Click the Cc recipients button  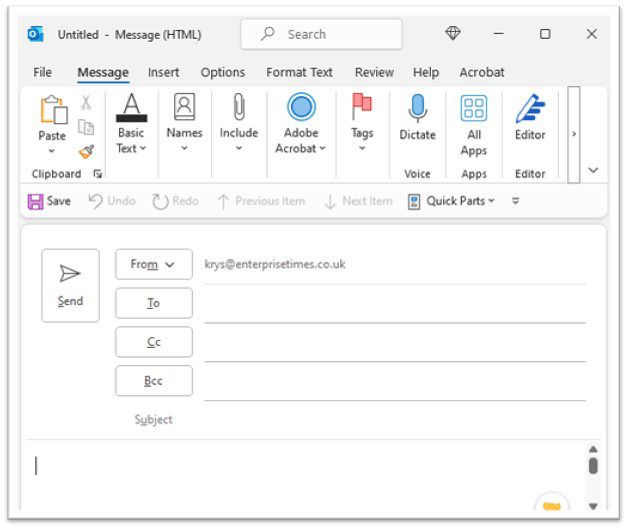(x=154, y=342)
